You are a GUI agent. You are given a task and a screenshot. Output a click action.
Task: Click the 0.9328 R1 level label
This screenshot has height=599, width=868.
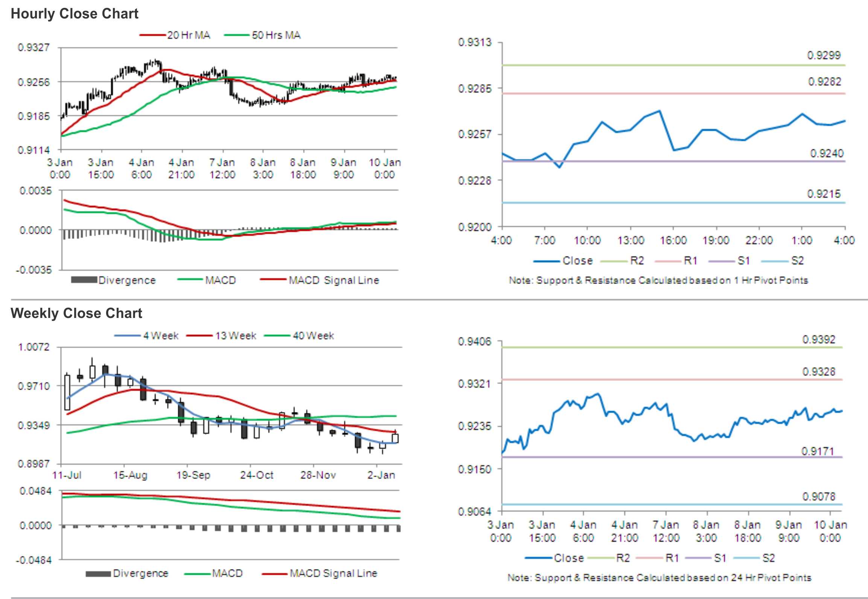pyautogui.click(x=819, y=372)
